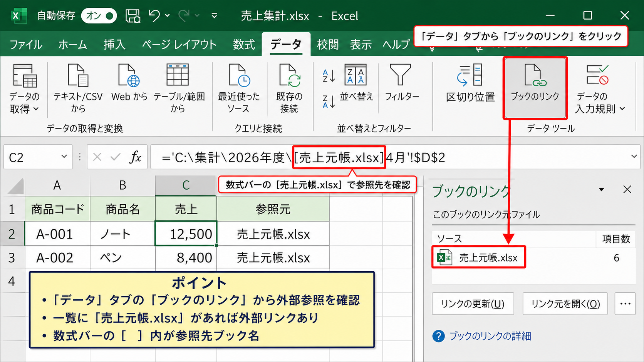Open the ブックのリンクの詳細 link
This screenshot has height=362, width=644.
coord(490,336)
